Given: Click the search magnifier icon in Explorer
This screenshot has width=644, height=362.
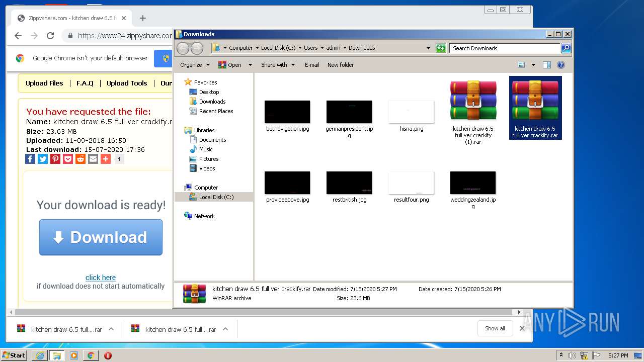Looking at the screenshot, I should (566, 48).
